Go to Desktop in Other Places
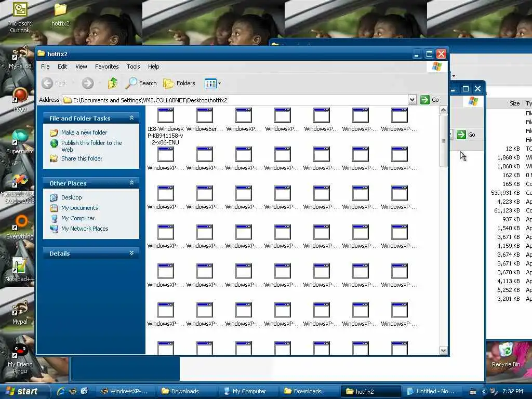Image resolution: width=532 pixels, height=399 pixels. tap(72, 197)
